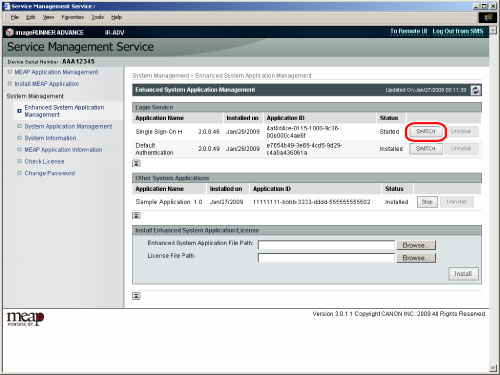This screenshot has width=500, height=375.
Task: Open System Information in sidebar
Action: 50,138
